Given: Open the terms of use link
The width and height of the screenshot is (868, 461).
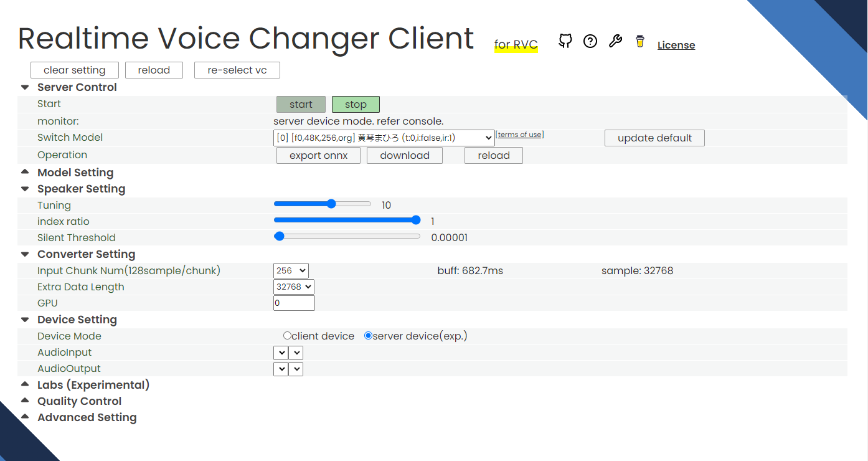Looking at the screenshot, I should point(519,134).
